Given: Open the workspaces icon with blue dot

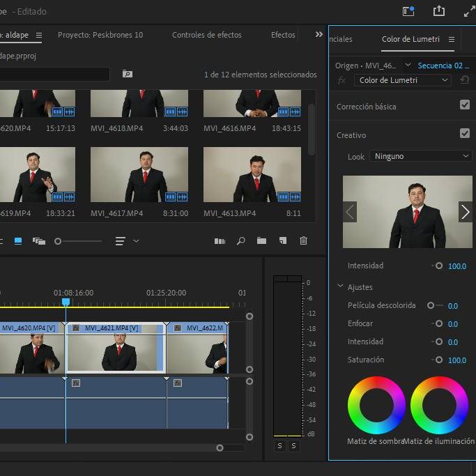Looking at the screenshot, I should (408, 11).
